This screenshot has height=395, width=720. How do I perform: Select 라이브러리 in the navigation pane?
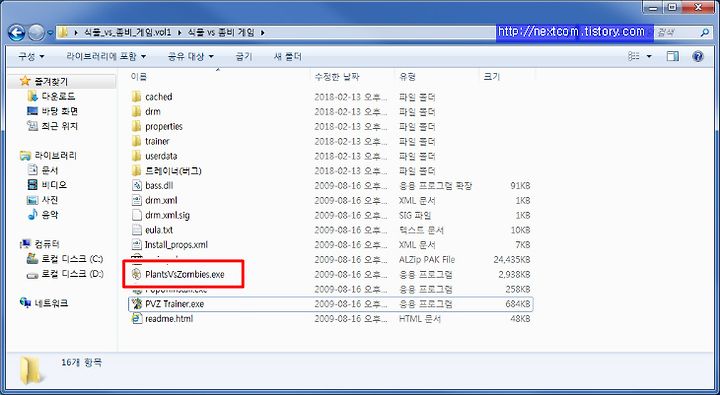coord(55,156)
